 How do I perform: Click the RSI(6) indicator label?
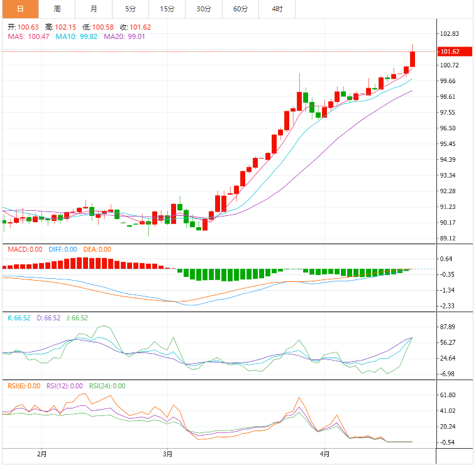[24, 386]
